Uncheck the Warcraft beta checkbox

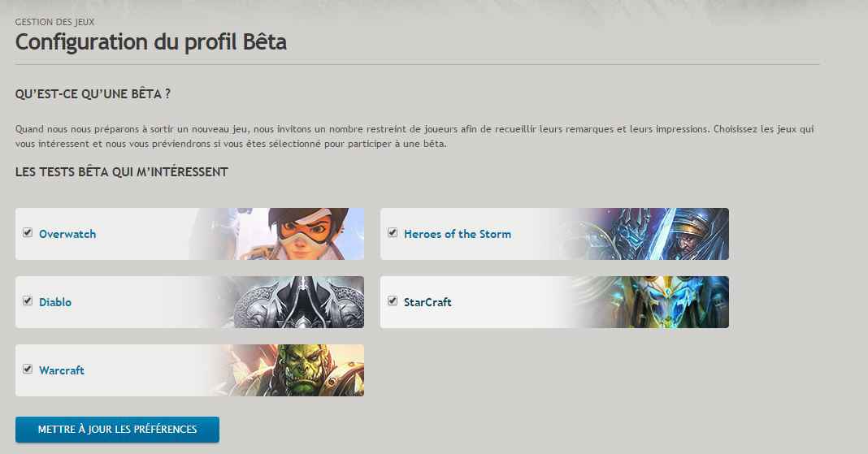click(28, 369)
